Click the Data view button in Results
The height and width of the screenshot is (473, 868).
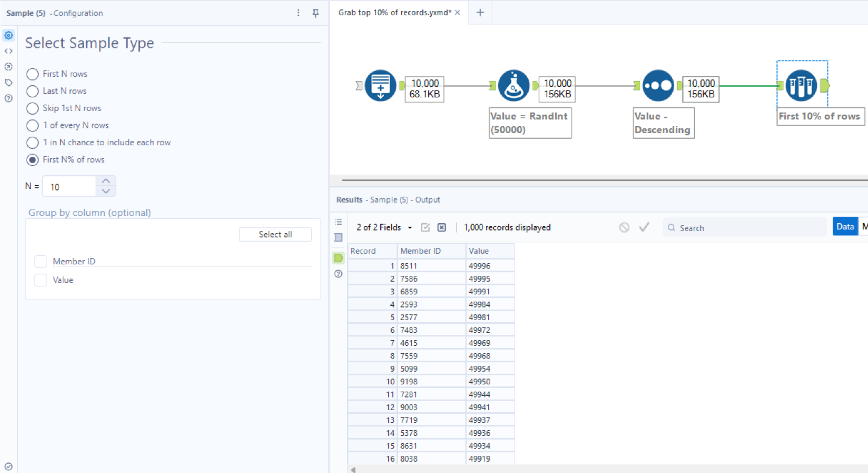[845, 226]
